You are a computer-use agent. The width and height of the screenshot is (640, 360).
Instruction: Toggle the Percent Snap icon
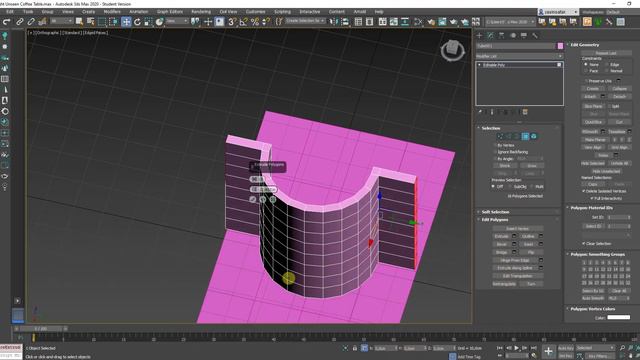[255, 22]
